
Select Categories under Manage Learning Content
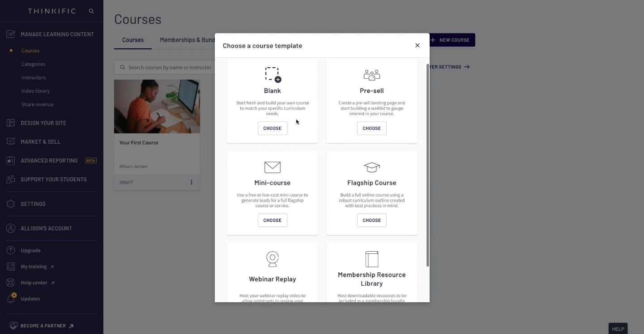[x=33, y=64]
